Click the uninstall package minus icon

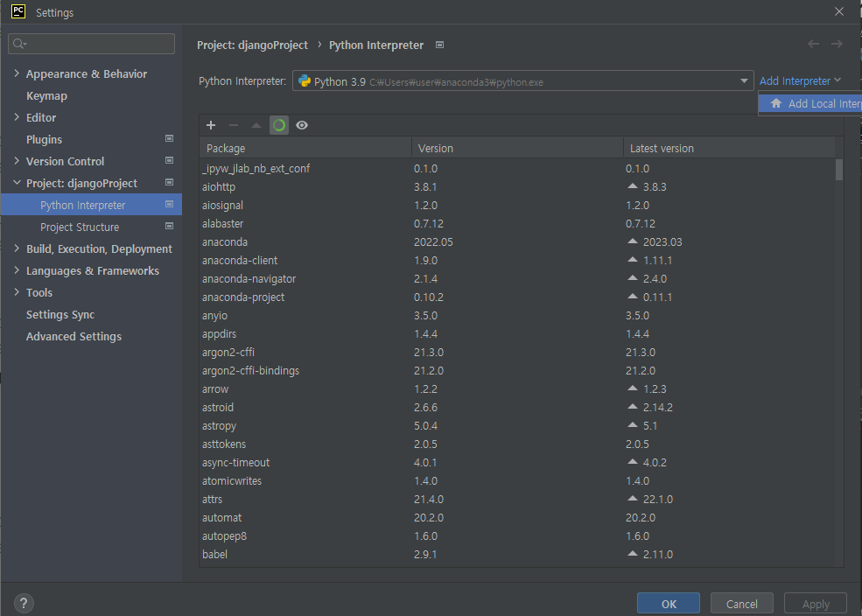233,125
